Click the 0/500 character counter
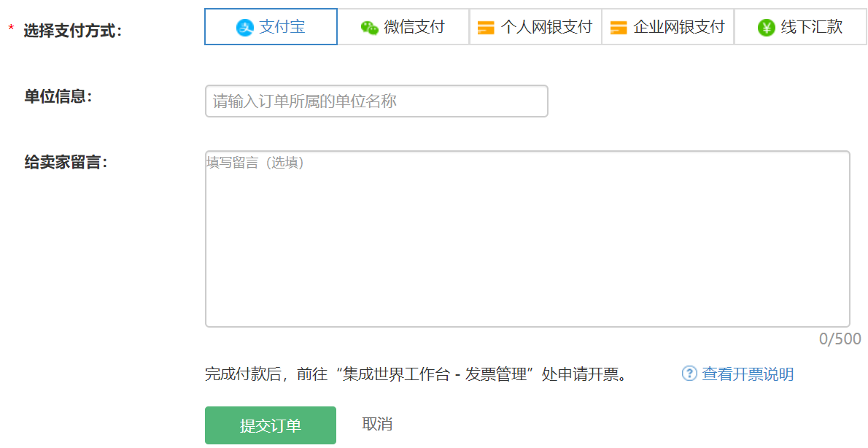Image resolution: width=868 pixels, height=448 pixels. 840,339
